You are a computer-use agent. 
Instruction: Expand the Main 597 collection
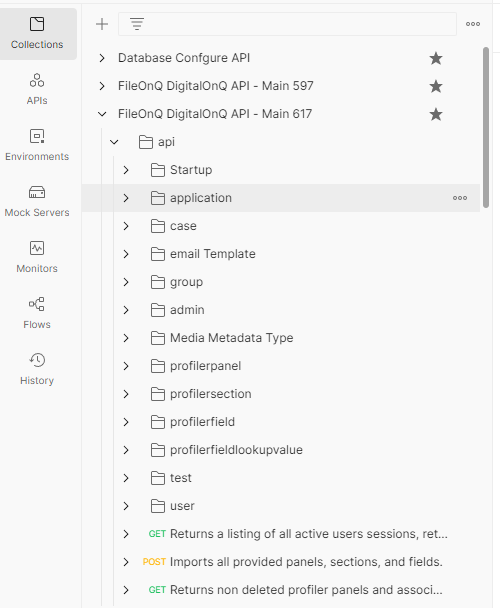(102, 86)
